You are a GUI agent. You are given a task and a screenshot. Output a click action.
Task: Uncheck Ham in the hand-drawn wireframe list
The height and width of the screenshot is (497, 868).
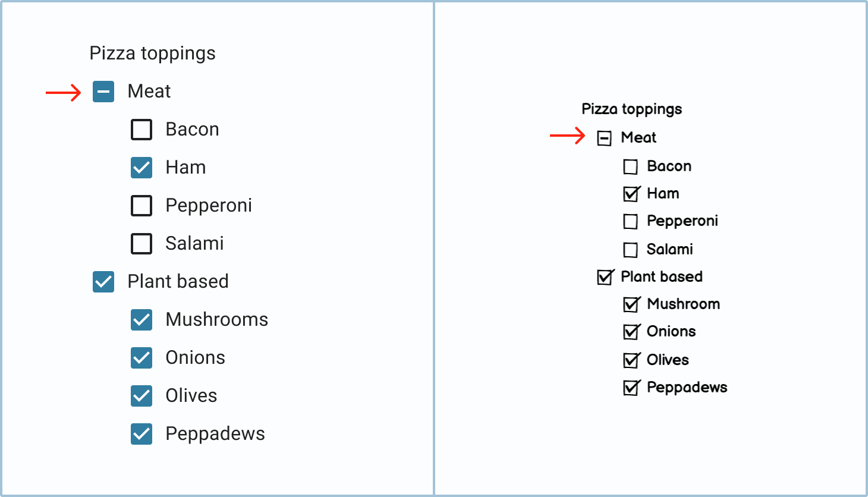pos(631,194)
